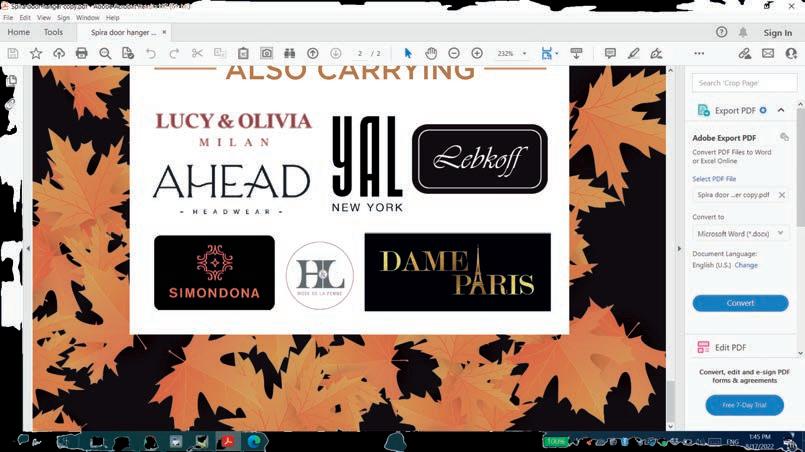Go to next page arrow
Viewport: 805px width, 452px height.
pyautogui.click(x=336, y=53)
